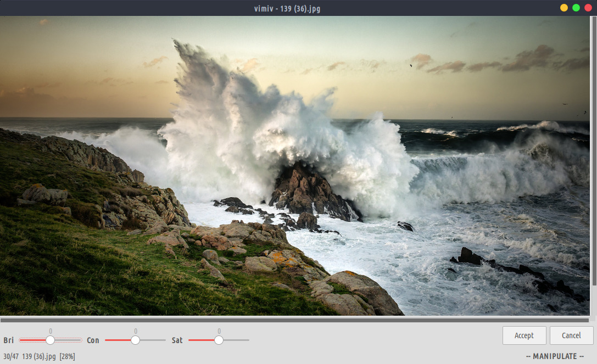Click the Bri label
This screenshot has height=364, width=597.
click(8, 340)
